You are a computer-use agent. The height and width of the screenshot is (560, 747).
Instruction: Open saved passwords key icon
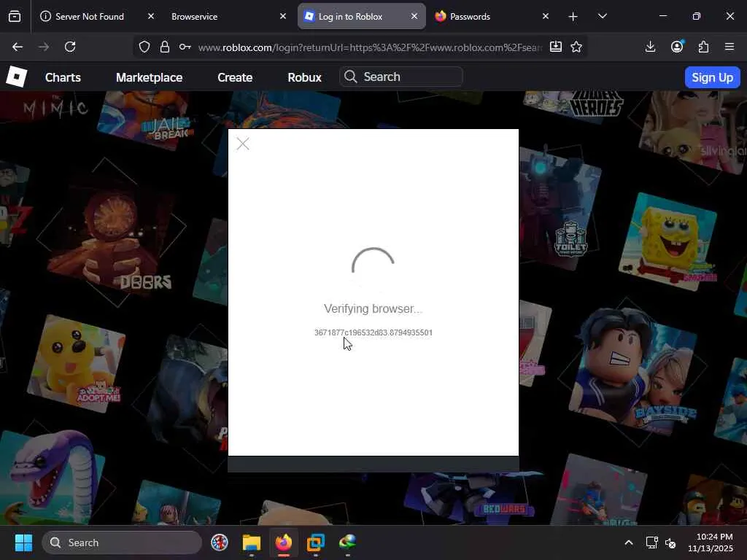[185, 47]
